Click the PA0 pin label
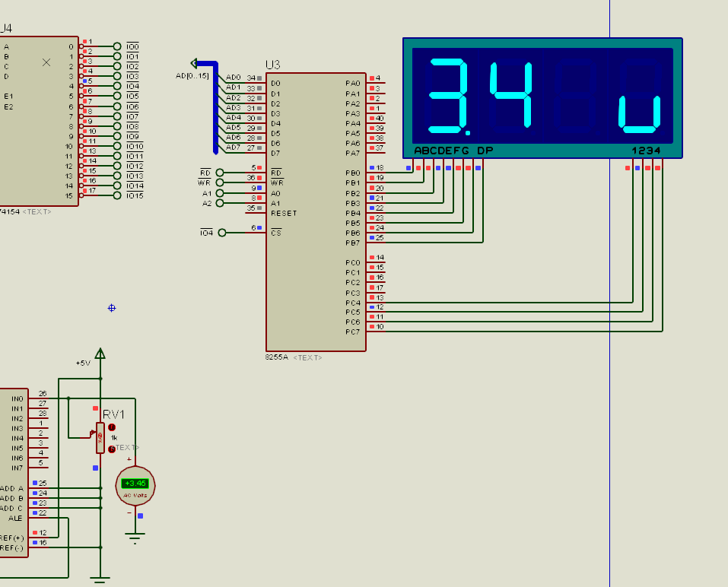The height and width of the screenshot is (587, 728). [353, 83]
